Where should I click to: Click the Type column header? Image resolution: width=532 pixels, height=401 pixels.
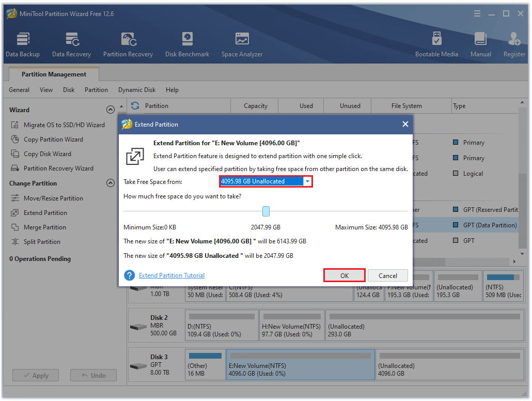485,105
